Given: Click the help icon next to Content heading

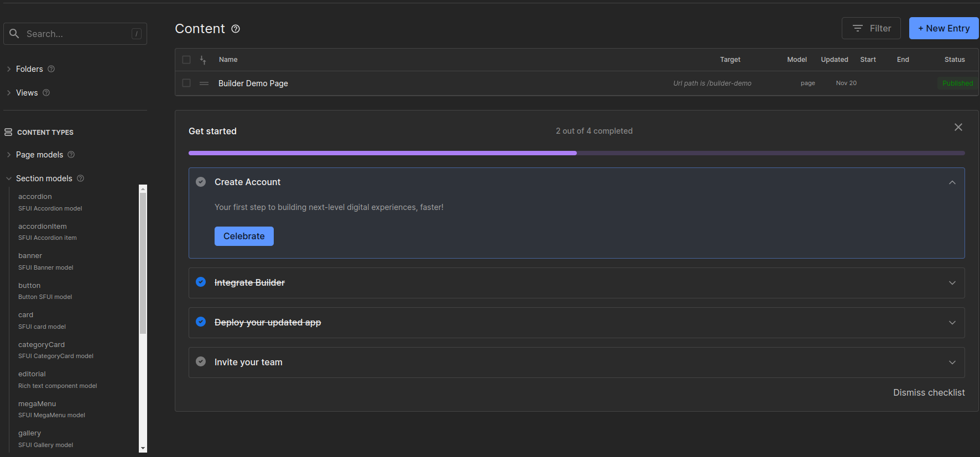Looking at the screenshot, I should pos(236,29).
